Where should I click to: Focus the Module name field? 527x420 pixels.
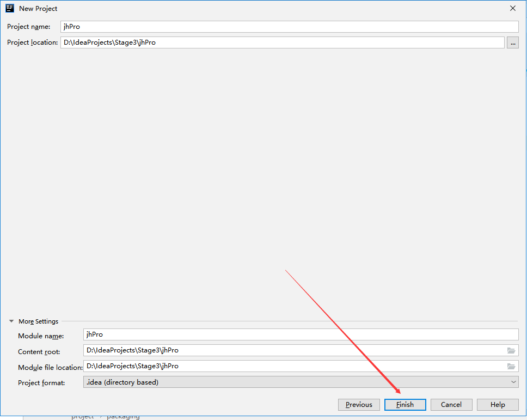point(301,334)
